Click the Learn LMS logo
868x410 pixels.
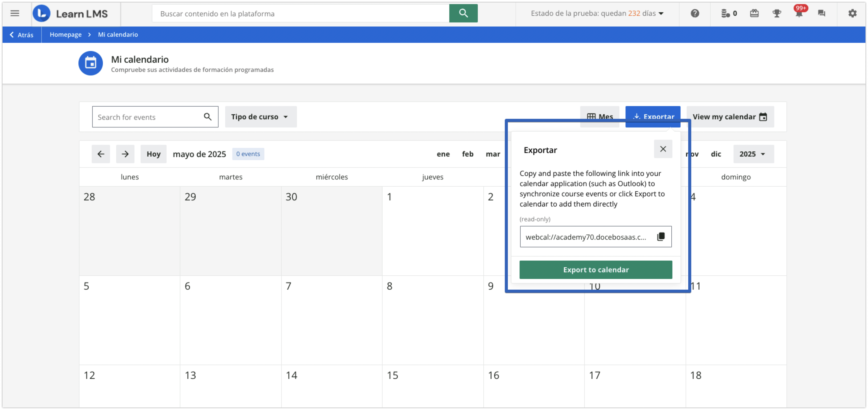pyautogui.click(x=70, y=14)
